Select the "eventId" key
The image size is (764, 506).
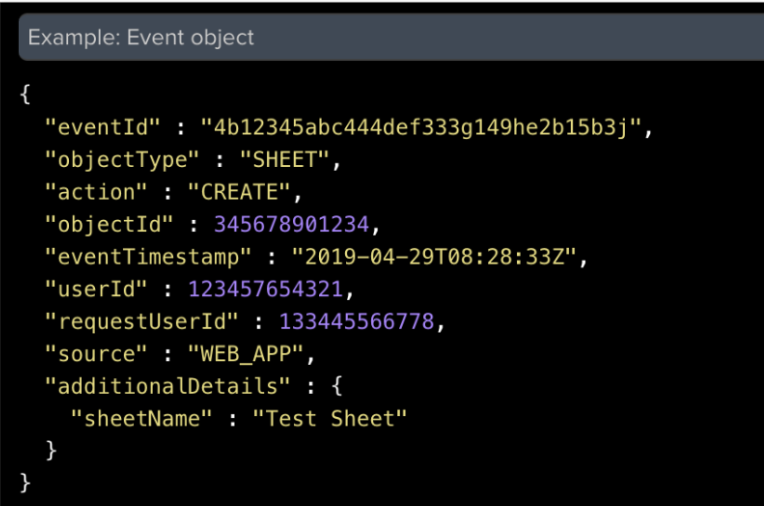coord(102,128)
